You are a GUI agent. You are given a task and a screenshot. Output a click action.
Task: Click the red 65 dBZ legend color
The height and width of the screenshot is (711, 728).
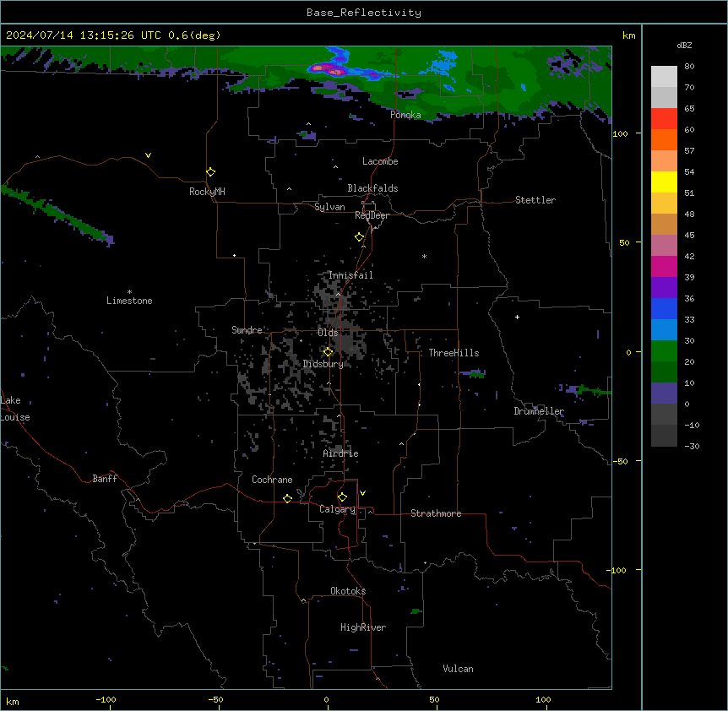click(664, 119)
